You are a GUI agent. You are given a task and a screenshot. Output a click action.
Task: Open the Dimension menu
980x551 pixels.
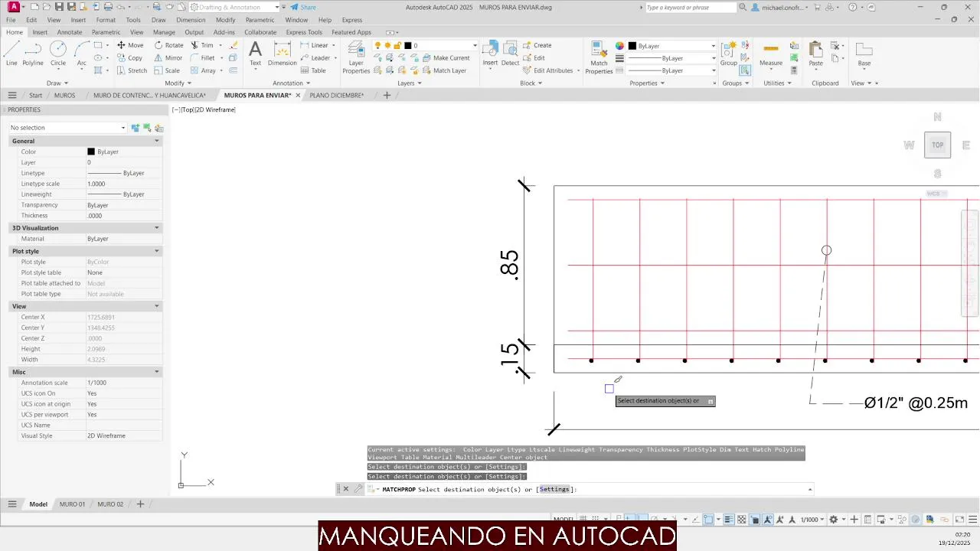[x=191, y=20]
